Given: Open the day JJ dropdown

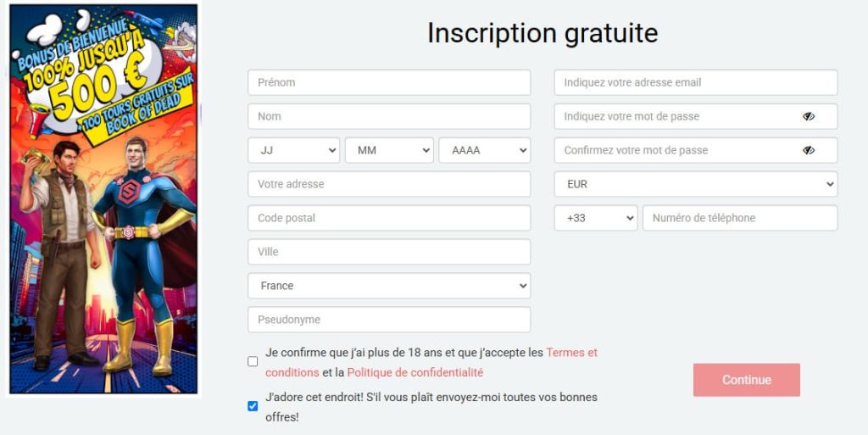Looking at the screenshot, I should pos(293,150).
